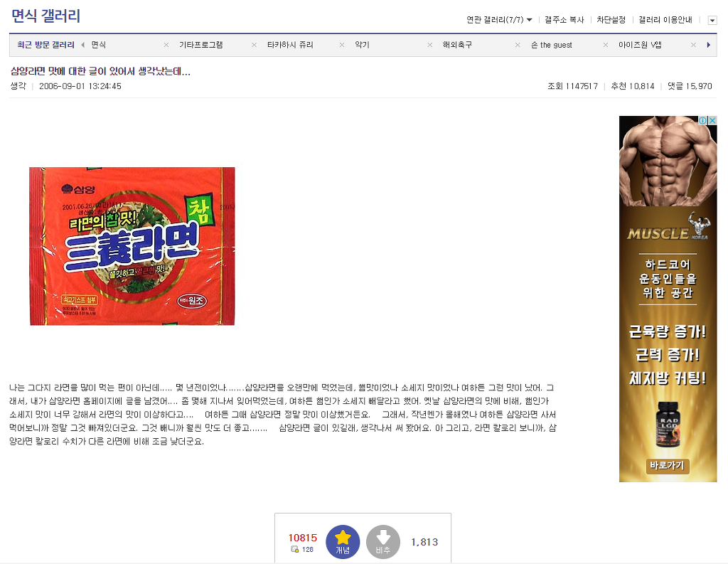Click 바로가기 button in the ad
The width and height of the screenshot is (728, 564).
(x=668, y=466)
